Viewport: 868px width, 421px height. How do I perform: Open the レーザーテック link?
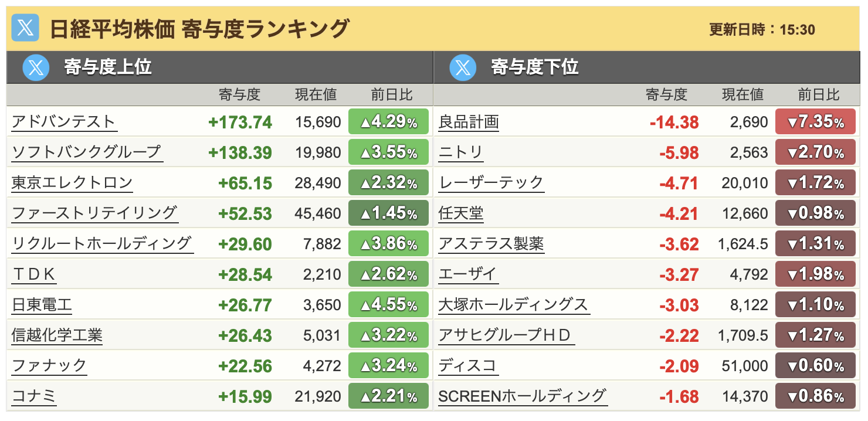tap(491, 183)
